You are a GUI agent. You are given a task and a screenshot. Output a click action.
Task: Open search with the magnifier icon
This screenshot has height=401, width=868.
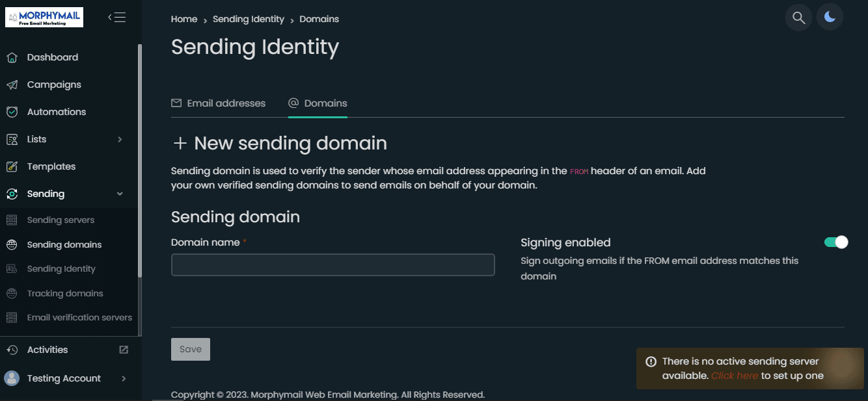799,18
